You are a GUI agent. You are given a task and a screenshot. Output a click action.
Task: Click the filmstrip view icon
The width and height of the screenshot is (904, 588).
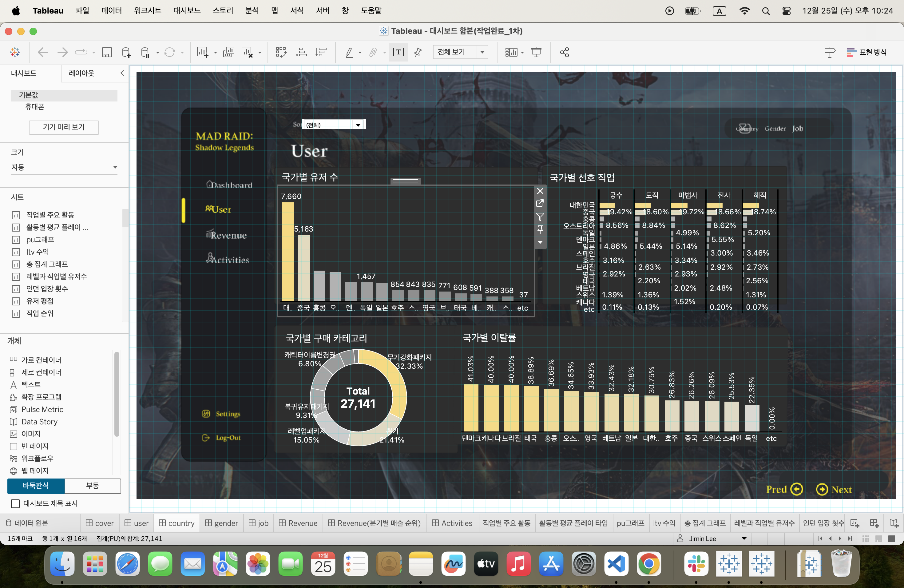878,538
